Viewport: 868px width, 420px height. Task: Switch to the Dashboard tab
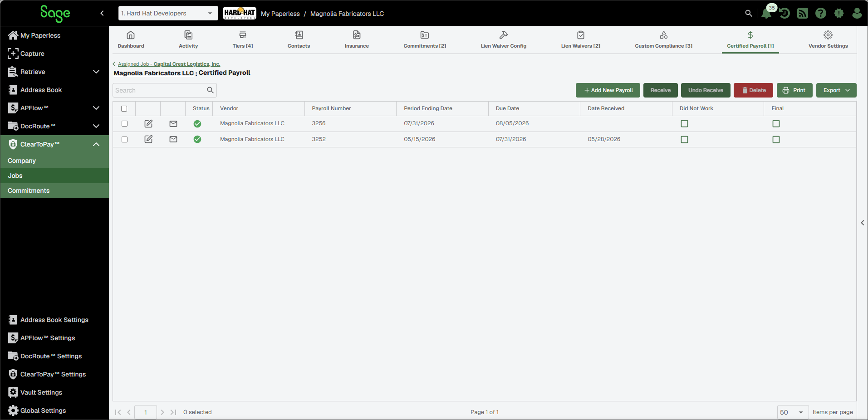click(131, 40)
